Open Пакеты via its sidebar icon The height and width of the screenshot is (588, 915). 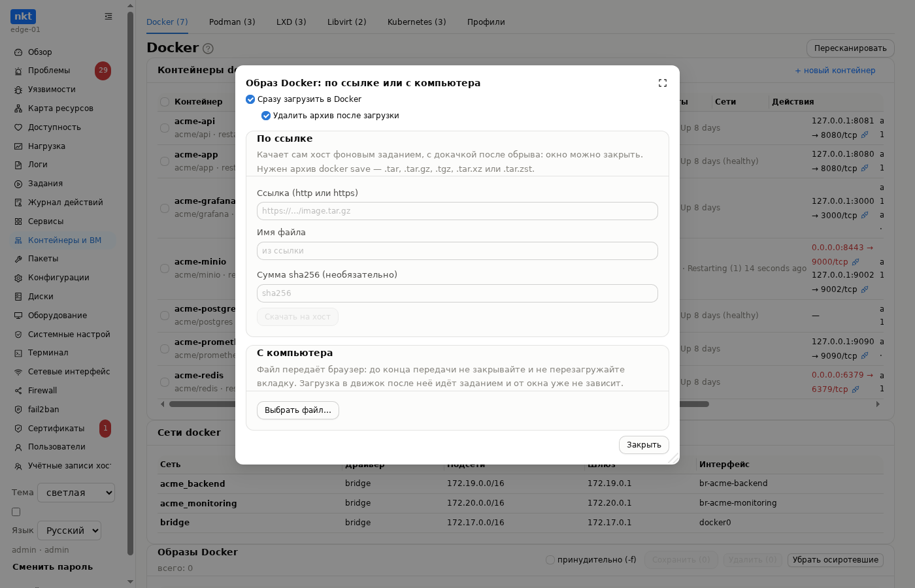tap(18, 259)
